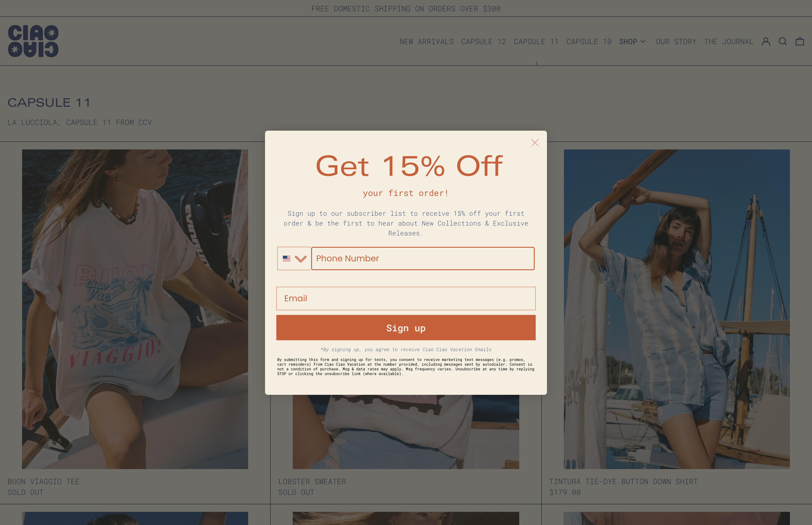Open Tintura Tie-Dye Button Down Shirt title
The image size is (812, 525).
(x=623, y=481)
